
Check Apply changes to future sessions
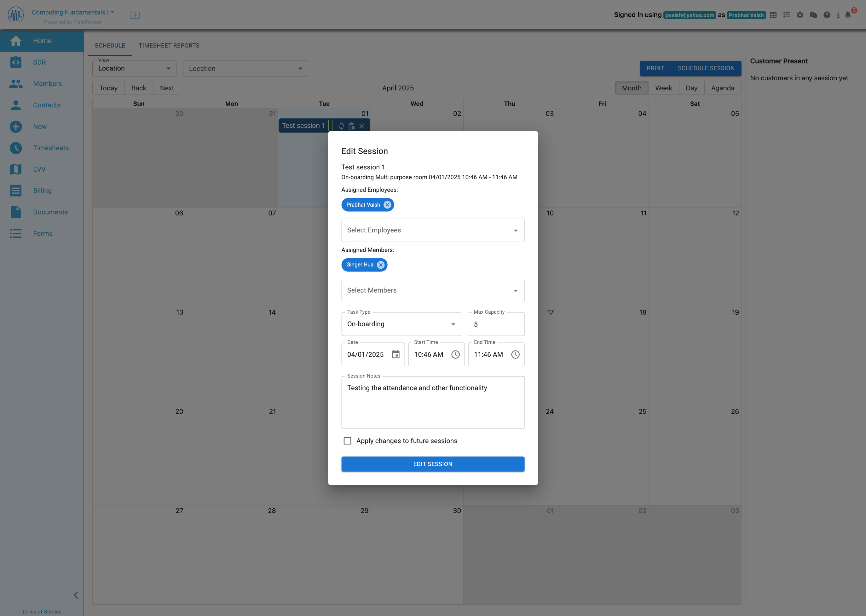coord(347,441)
